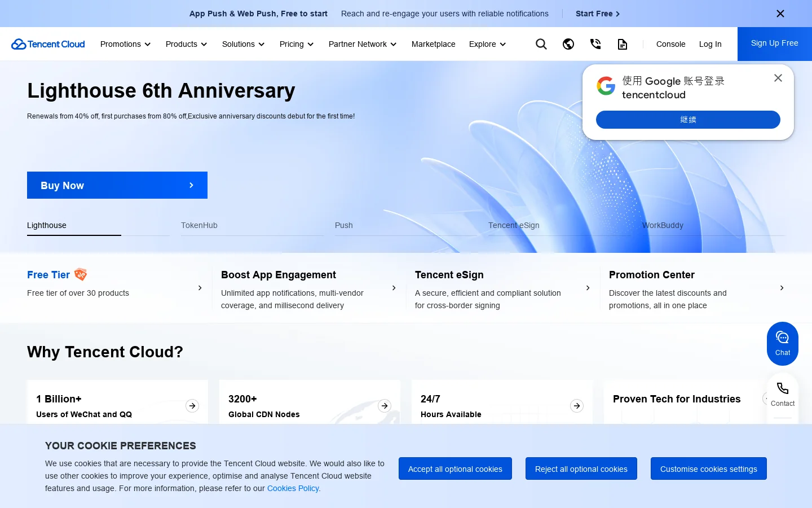Expand the Pricing dropdown

click(297, 44)
